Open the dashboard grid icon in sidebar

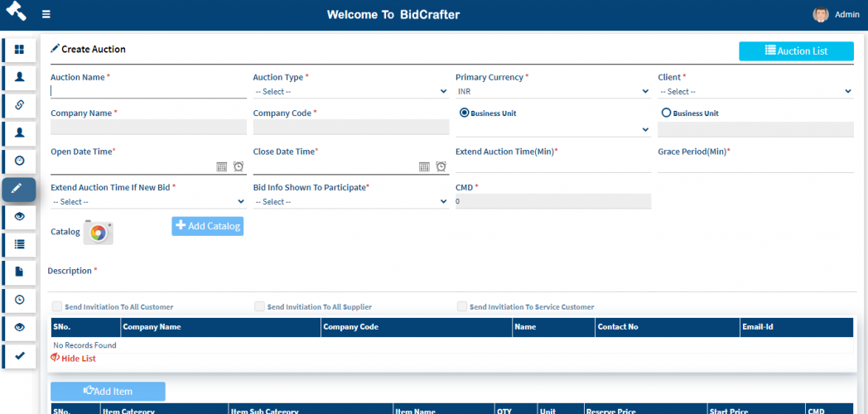[19, 50]
